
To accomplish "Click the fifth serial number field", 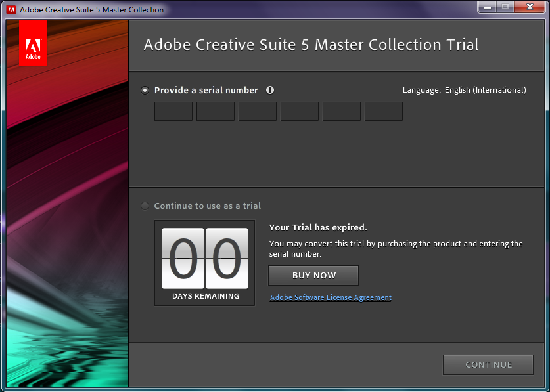I will 342,112.
